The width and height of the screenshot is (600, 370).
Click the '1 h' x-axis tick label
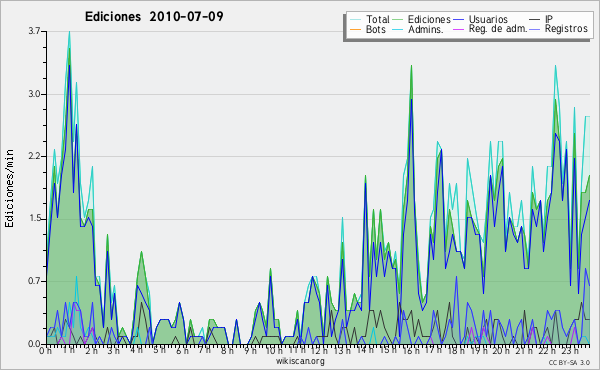point(68,351)
